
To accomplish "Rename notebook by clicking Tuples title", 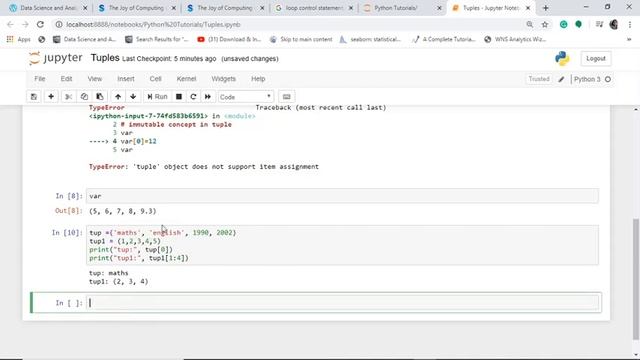I will (105, 58).
